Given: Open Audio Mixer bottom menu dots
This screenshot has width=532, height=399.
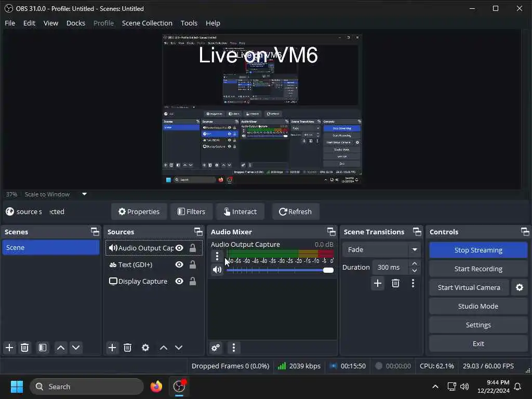Looking at the screenshot, I should tap(234, 348).
